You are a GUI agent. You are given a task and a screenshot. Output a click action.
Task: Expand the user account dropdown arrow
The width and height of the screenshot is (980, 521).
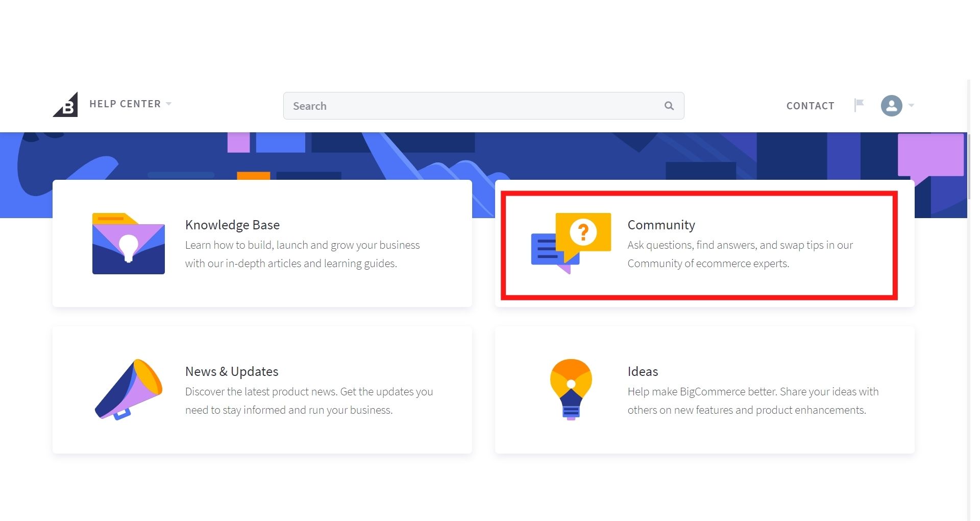point(911,106)
